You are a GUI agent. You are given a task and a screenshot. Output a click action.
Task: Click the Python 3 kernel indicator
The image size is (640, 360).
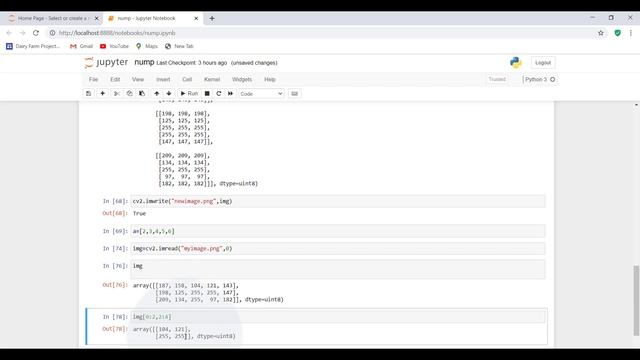click(x=540, y=79)
